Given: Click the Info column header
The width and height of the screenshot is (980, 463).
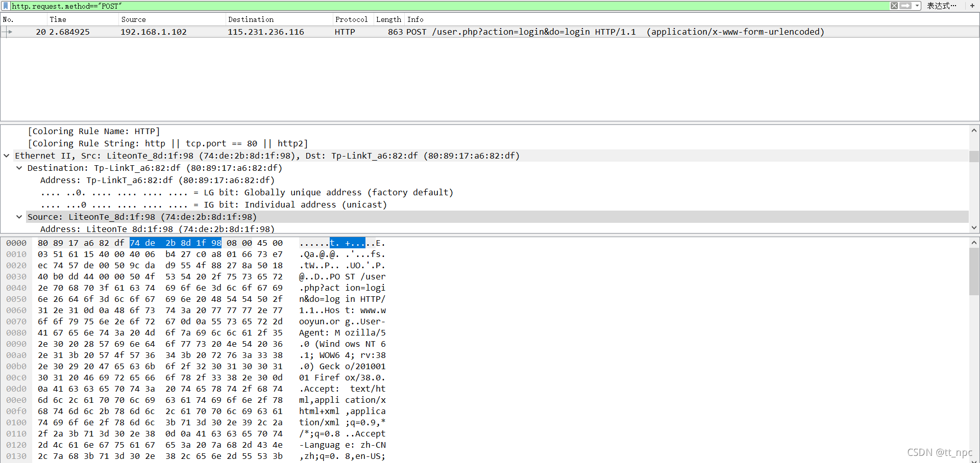Looking at the screenshot, I should point(692,19).
